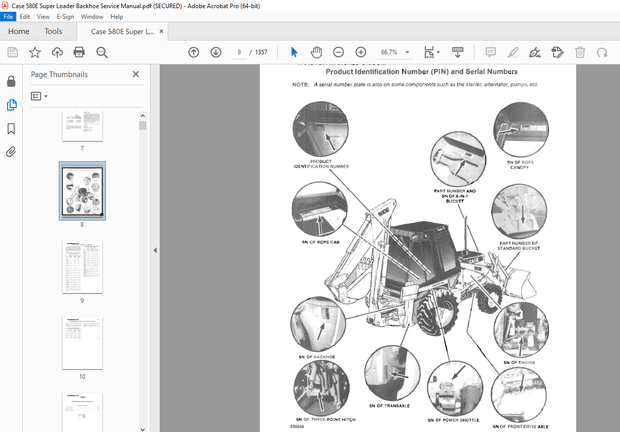Click the SN OF FRONT DRIVE AXLE label
620x432 pixels.
[x=520, y=426]
